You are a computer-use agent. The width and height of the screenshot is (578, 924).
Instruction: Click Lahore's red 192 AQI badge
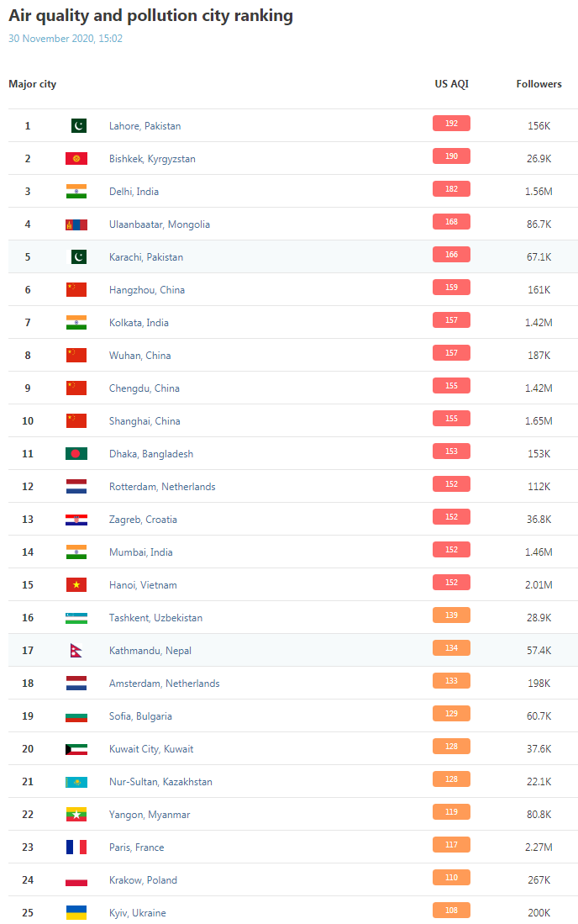pos(451,124)
